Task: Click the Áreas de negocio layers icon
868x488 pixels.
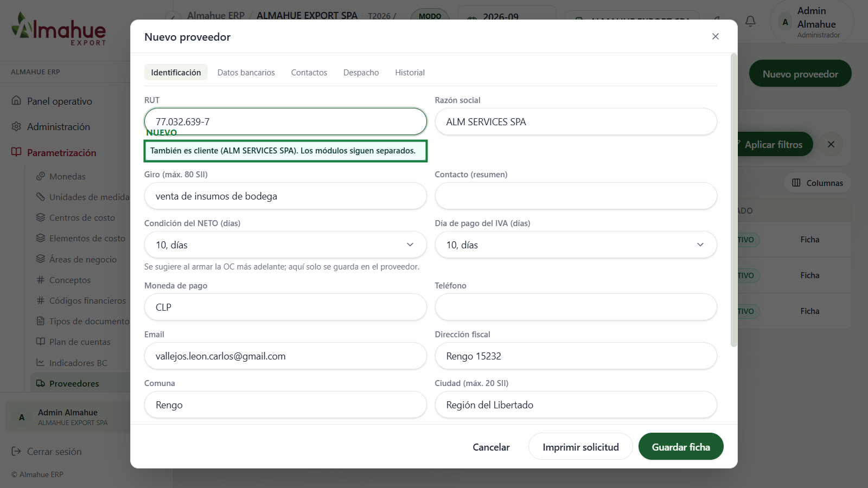Action: pos(40,259)
